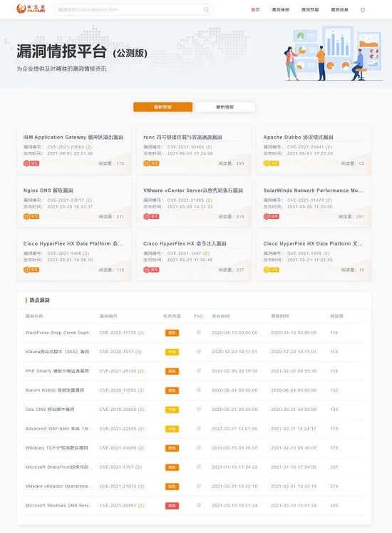Click PoC icon in PHP Smarty row
This screenshot has width=392, height=533.
coord(199,371)
